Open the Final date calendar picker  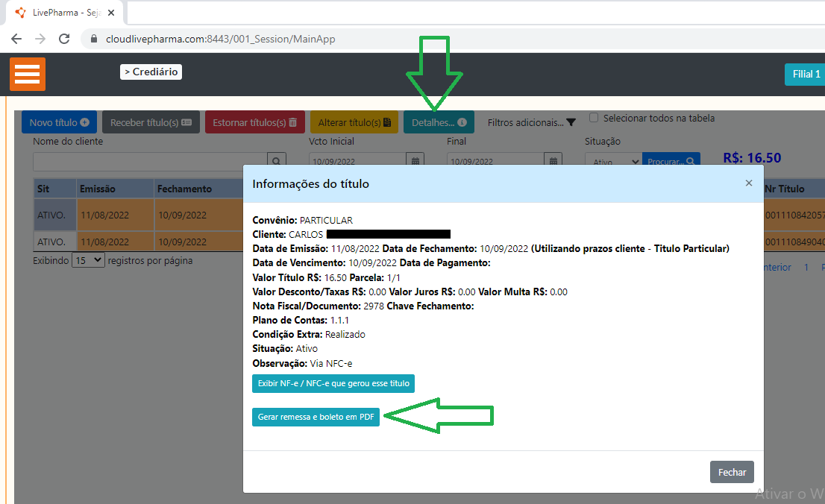click(553, 161)
